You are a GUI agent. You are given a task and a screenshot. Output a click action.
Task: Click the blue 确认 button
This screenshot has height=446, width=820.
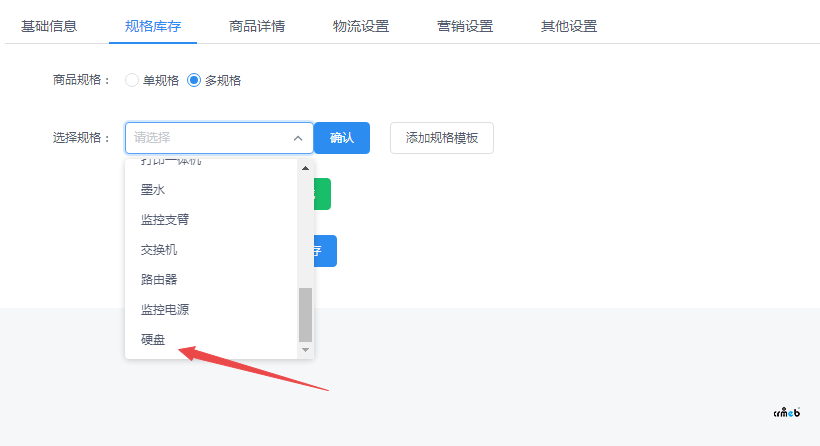coord(342,138)
